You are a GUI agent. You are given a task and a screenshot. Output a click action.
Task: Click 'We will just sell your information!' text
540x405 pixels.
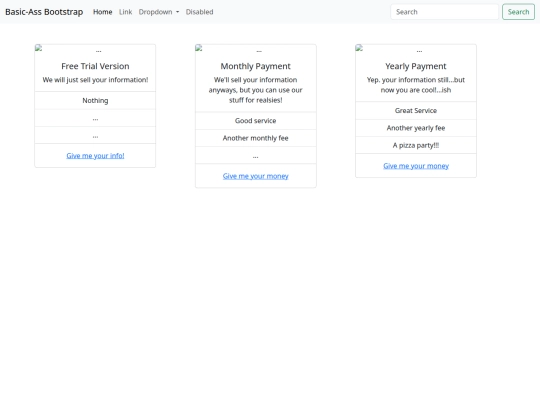pyautogui.click(x=95, y=80)
